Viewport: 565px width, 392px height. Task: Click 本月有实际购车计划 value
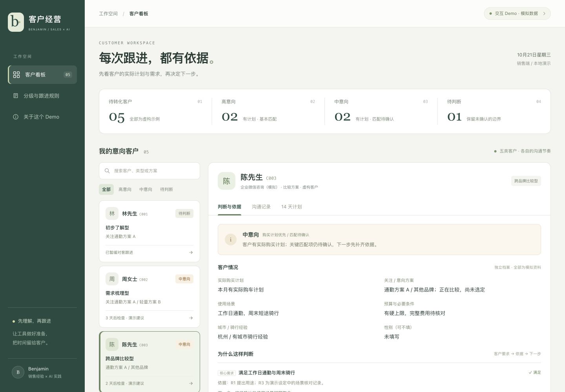(x=241, y=290)
